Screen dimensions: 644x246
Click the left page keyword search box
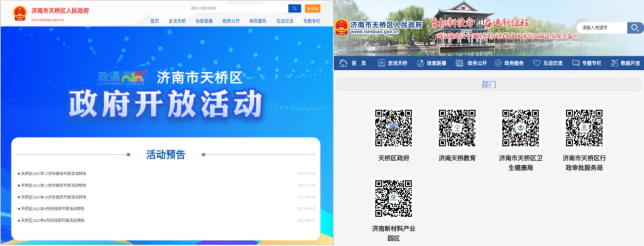(x=238, y=9)
